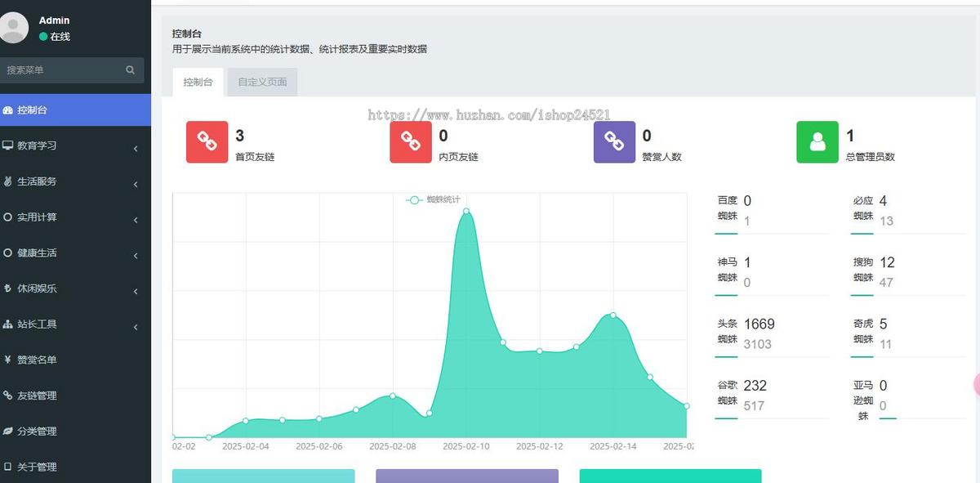Click the circle icon beside 健康生活
Viewport: 980px width, 483px height.
7,253
